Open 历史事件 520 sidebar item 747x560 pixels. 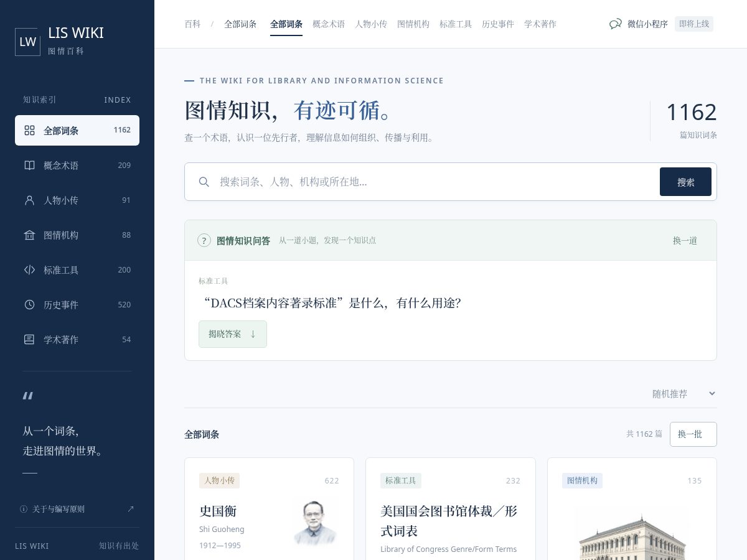[x=77, y=305]
